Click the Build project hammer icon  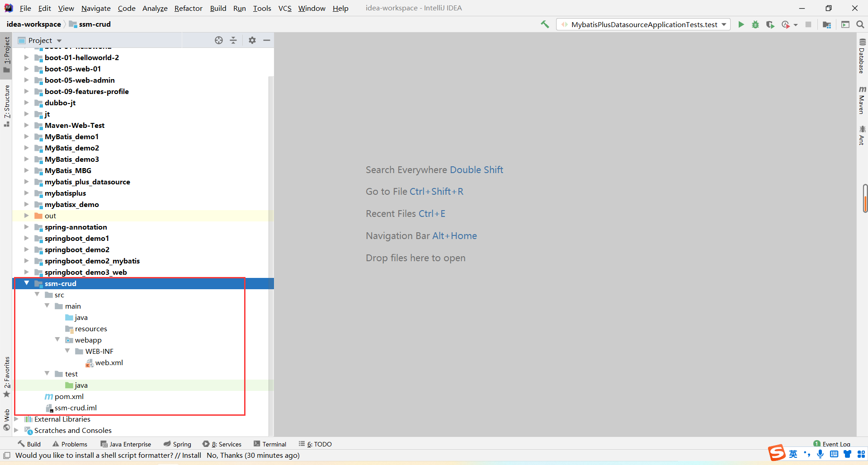[545, 24]
